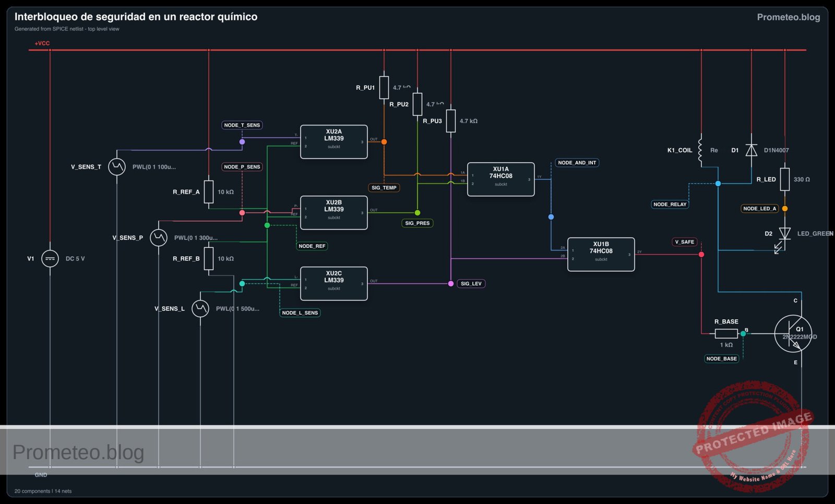Click the GND rail label
835x504 pixels.
41,475
